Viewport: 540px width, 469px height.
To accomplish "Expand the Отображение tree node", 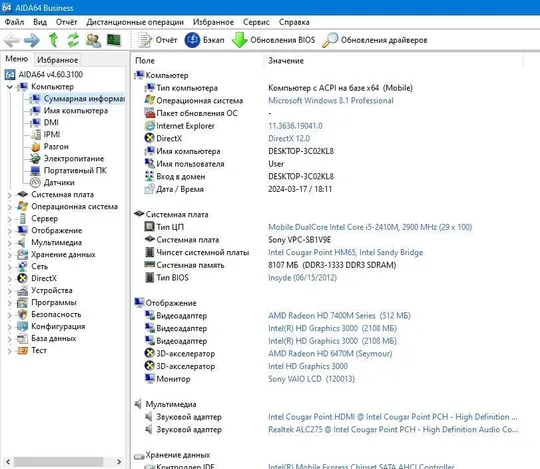I will pyautogui.click(x=10, y=231).
